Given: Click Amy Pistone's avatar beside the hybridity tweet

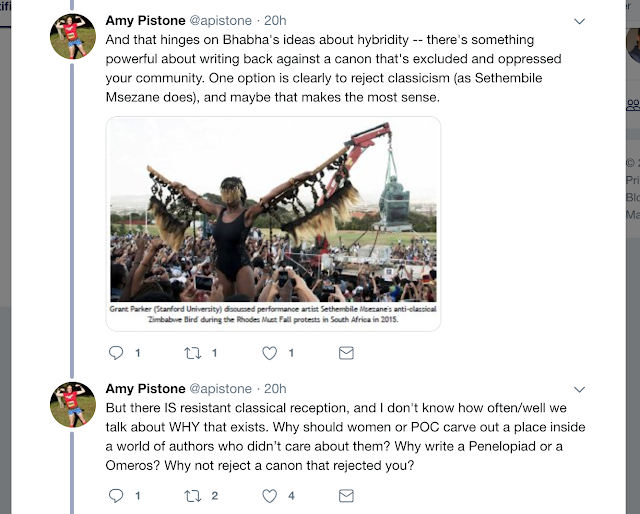Looking at the screenshot, I should (x=73, y=40).
